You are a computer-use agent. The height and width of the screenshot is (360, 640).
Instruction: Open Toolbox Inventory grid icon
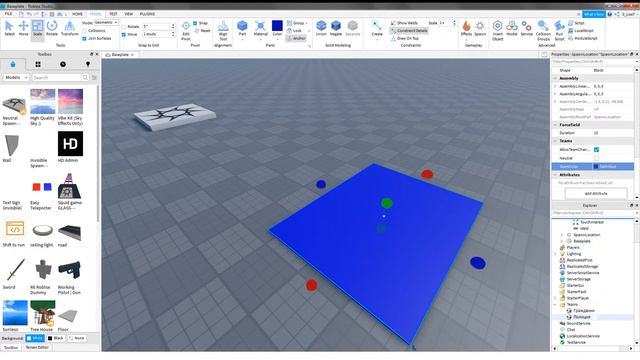point(38,64)
